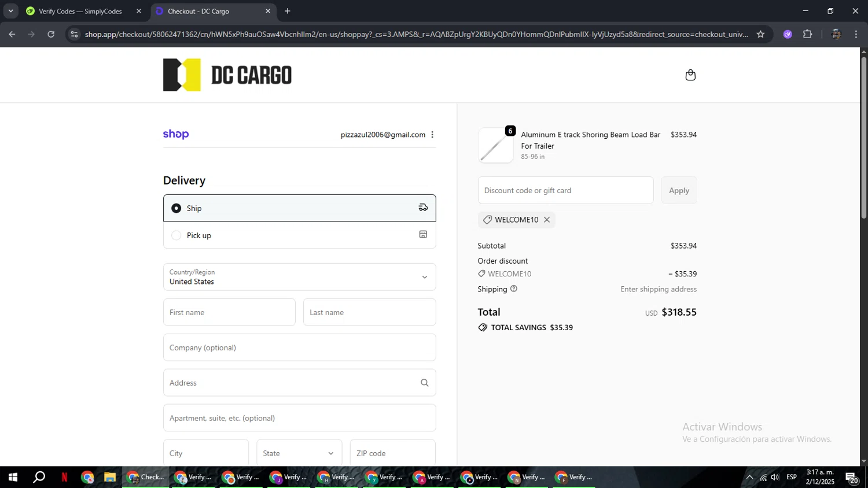Open the shopping bag cart icon
This screenshot has height=488, width=868.
(x=690, y=75)
